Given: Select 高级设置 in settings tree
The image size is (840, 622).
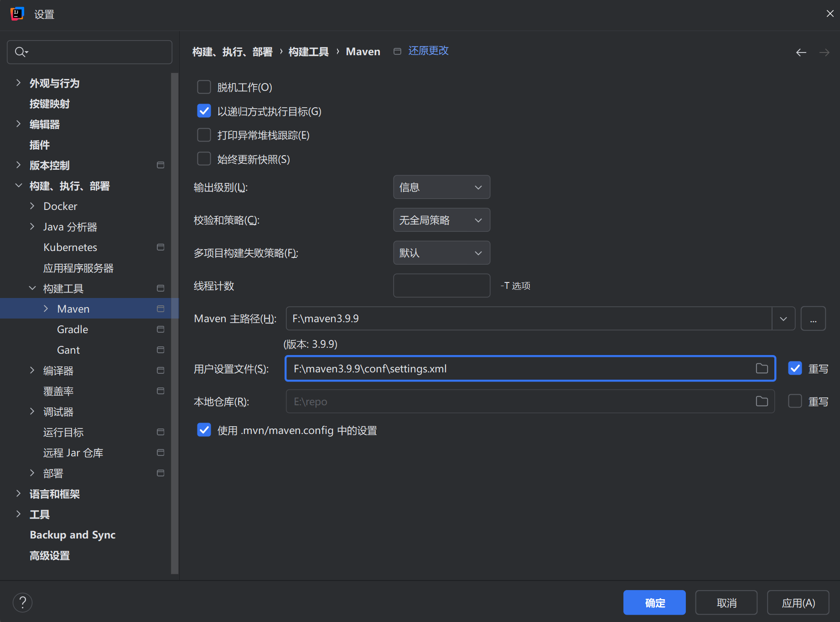Looking at the screenshot, I should [x=49, y=555].
